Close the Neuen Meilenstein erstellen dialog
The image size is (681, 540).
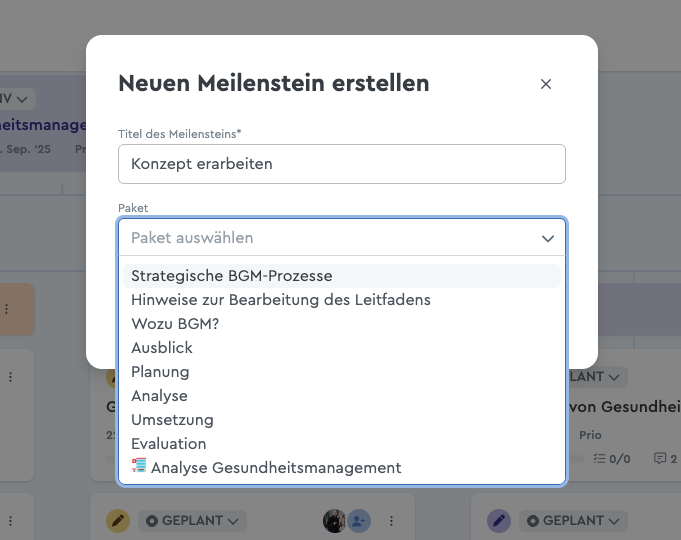click(x=546, y=85)
